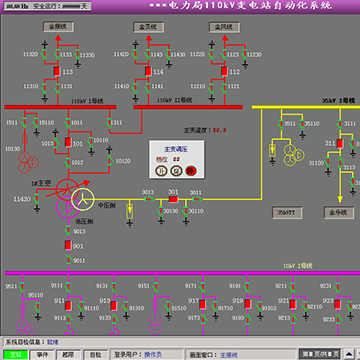Switch to the 事件 events tab
360x360 pixels.
41,355
